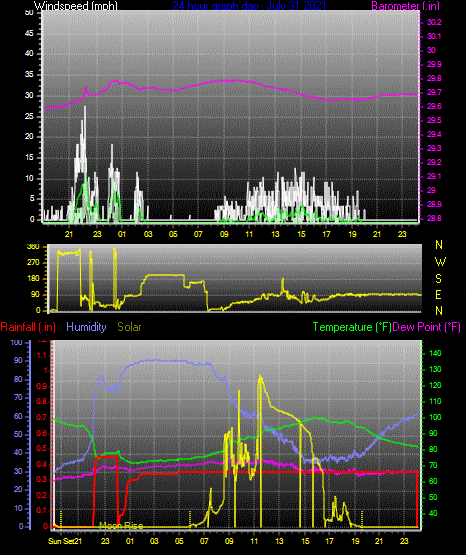Click the 'Humidity' legend label
This screenshot has height=555, width=466.
86,327
